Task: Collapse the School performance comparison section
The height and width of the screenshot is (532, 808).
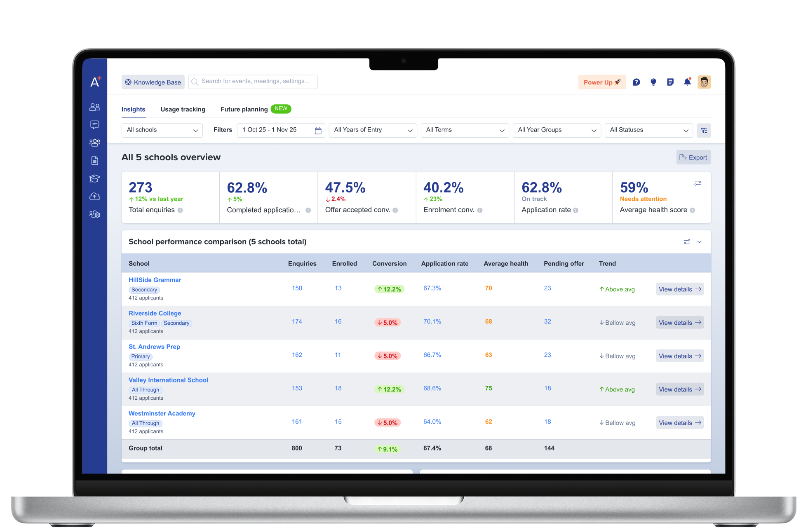Action: pyautogui.click(x=700, y=242)
